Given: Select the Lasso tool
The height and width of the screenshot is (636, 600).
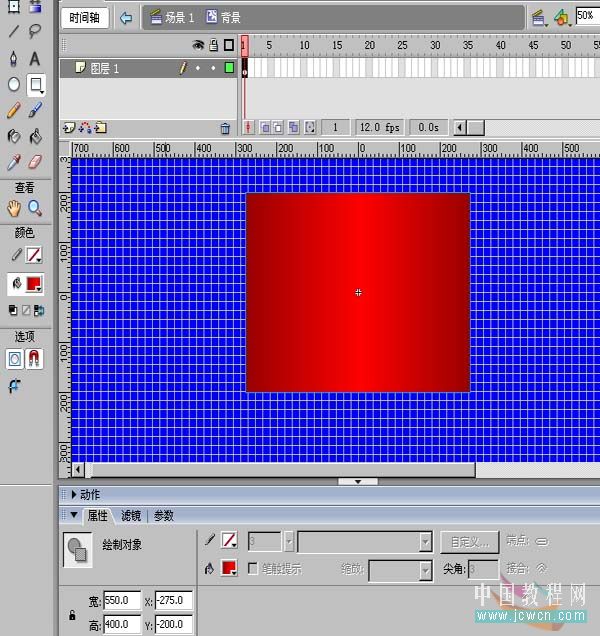Looking at the screenshot, I should 36,32.
